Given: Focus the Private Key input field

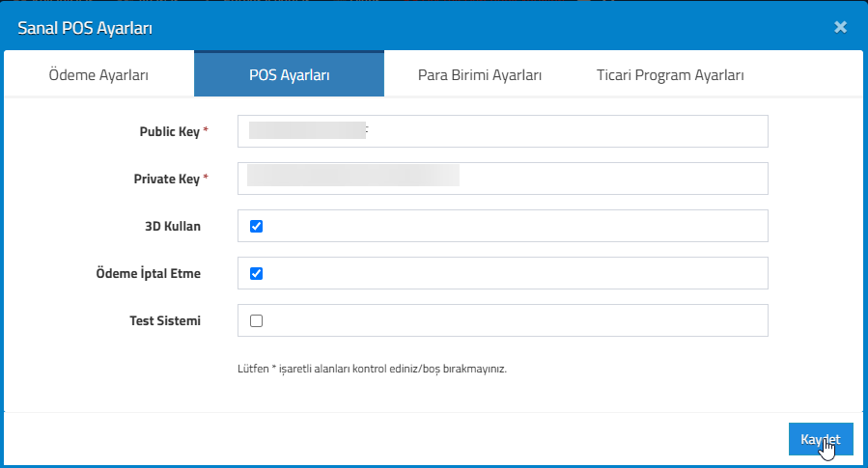Looking at the screenshot, I should pos(503,179).
